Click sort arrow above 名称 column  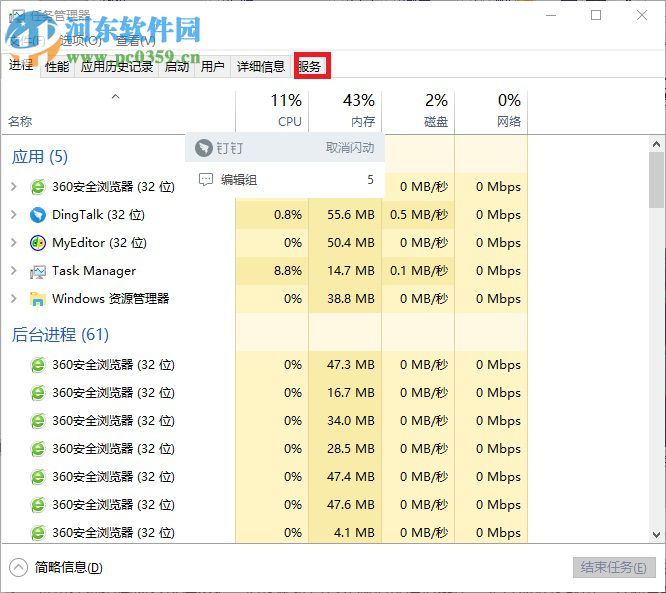click(115, 97)
